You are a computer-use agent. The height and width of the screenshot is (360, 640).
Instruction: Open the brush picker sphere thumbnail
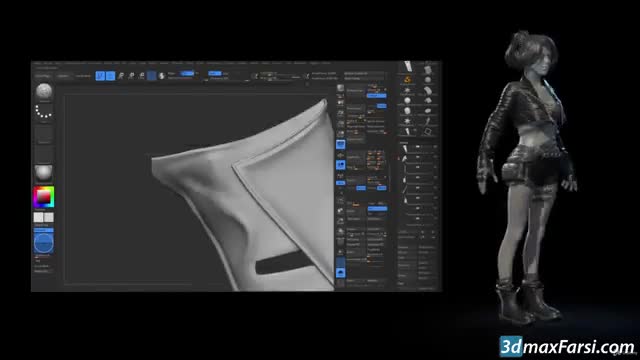coord(44,91)
